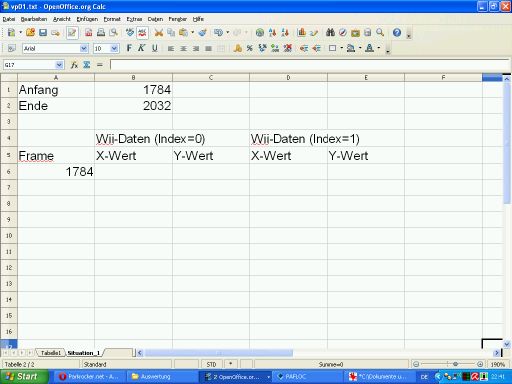Switch to the Tabelle1 sheet tab
Image resolution: width=512 pixels, height=384 pixels.
click(x=51, y=353)
